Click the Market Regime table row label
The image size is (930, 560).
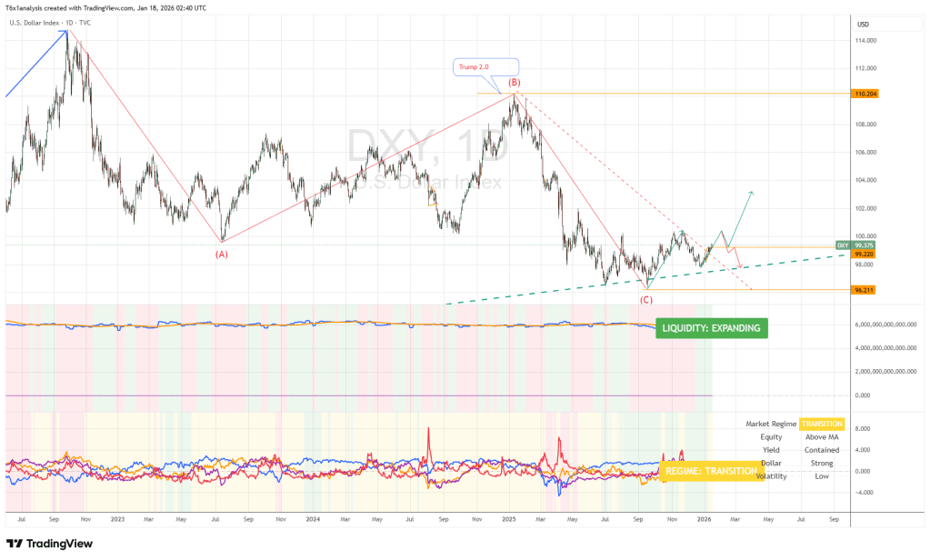pos(770,425)
